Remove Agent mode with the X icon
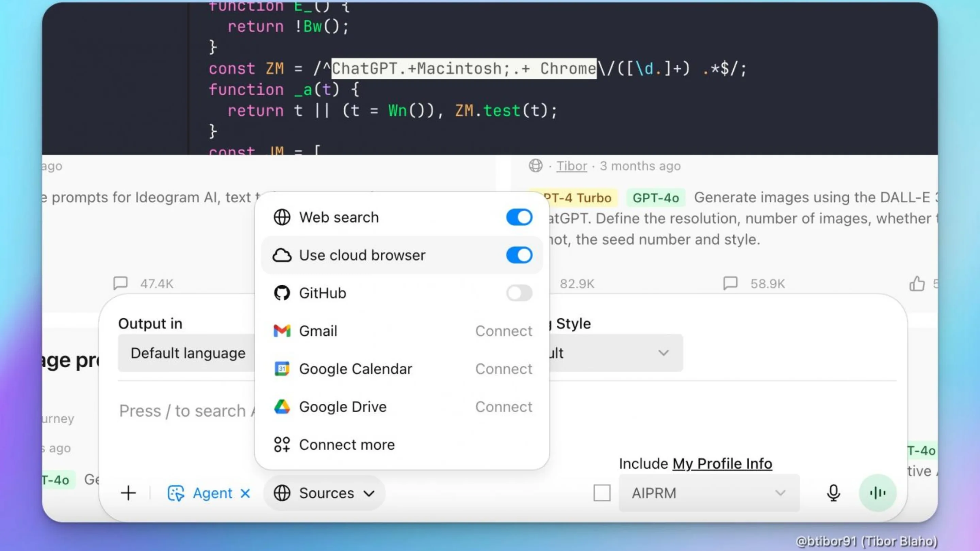This screenshot has height=551, width=980. (x=245, y=493)
